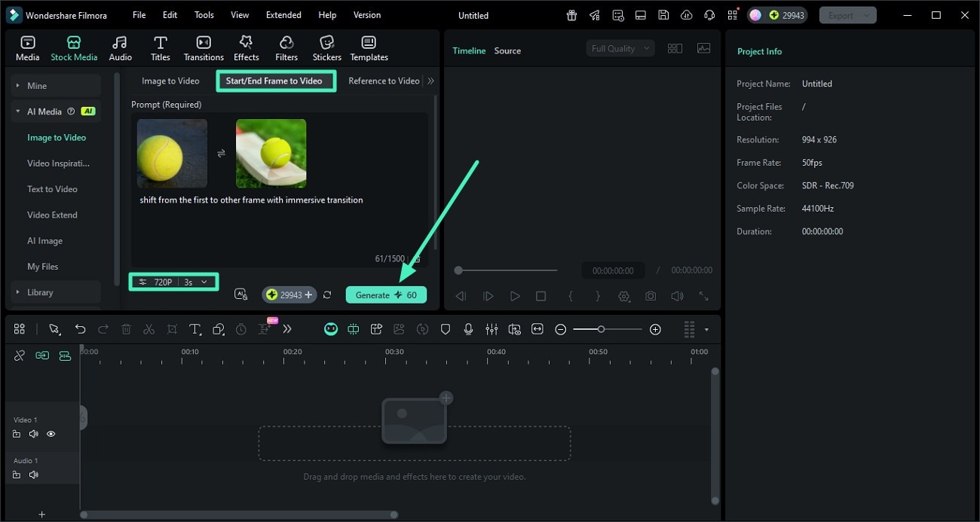The height and width of the screenshot is (522, 980).
Task: Click the Undo arrow in timeline toolbar
Action: coord(80,329)
